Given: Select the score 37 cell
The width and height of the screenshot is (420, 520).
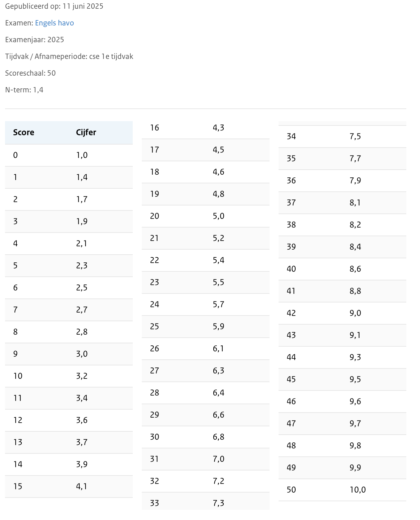Looking at the screenshot, I should pos(291,203).
